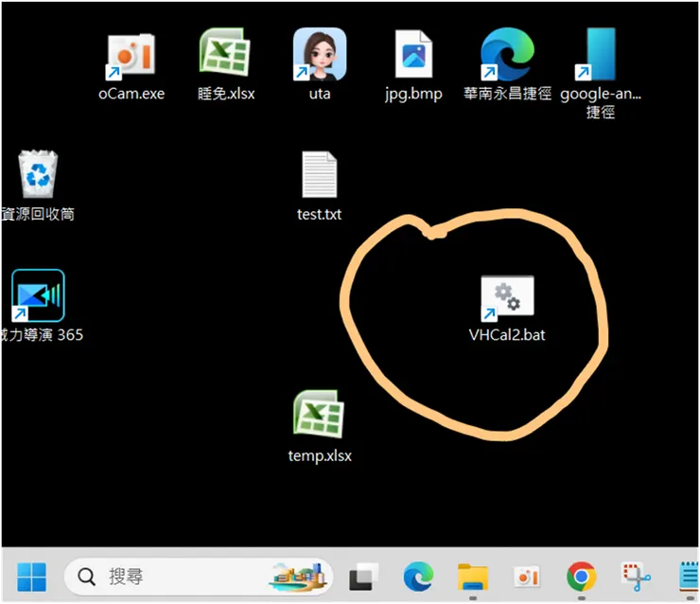Click the 資源回收筒 name label
700x604 pixels.
pos(38,215)
